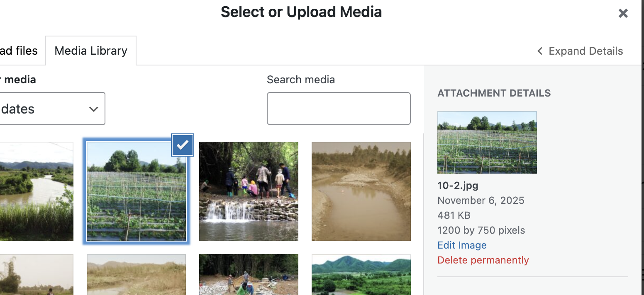Click the Edit Image link
Viewport: 644px width, 295px height.
click(x=462, y=245)
